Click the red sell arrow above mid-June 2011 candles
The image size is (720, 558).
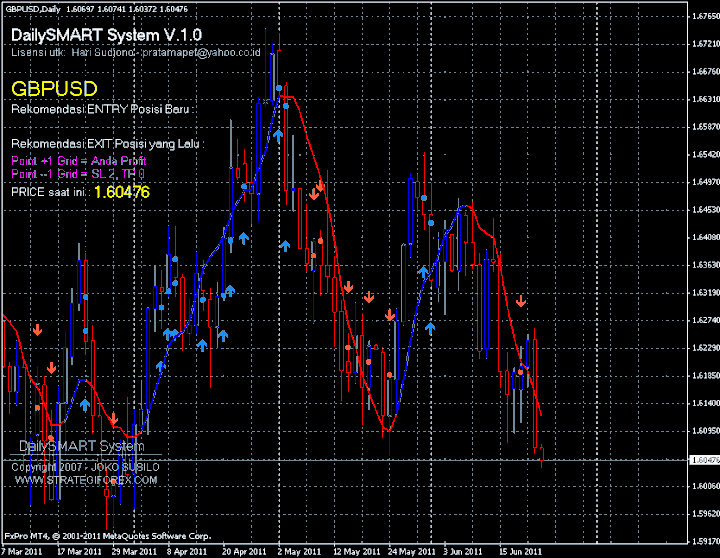point(521,301)
